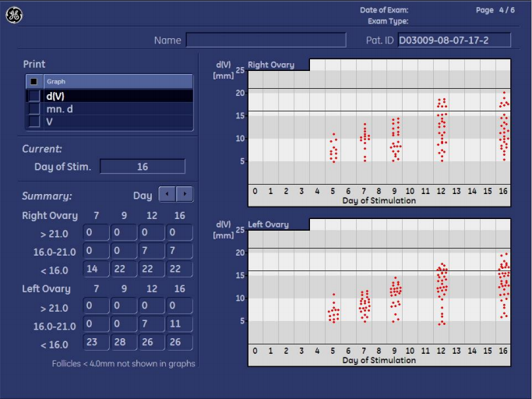The height and width of the screenshot is (399, 532).
Task: Toggle the Graph header checkbox
Action: click(x=34, y=82)
